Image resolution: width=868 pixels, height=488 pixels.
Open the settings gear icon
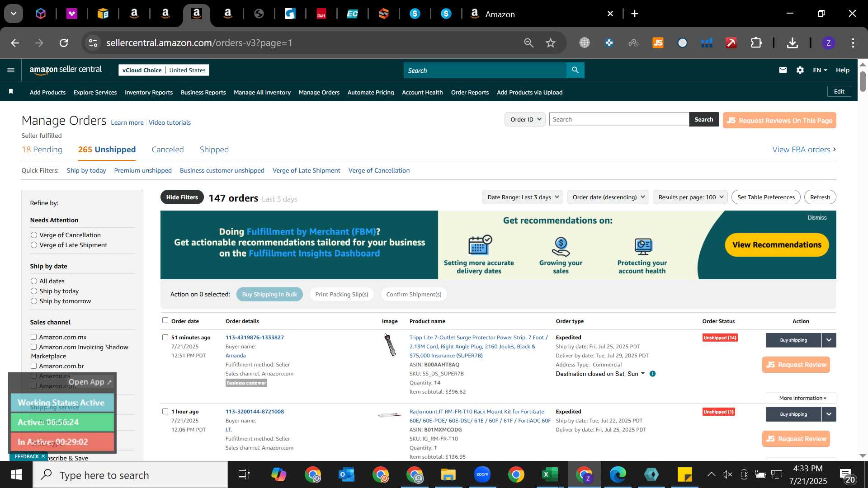[x=800, y=70]
